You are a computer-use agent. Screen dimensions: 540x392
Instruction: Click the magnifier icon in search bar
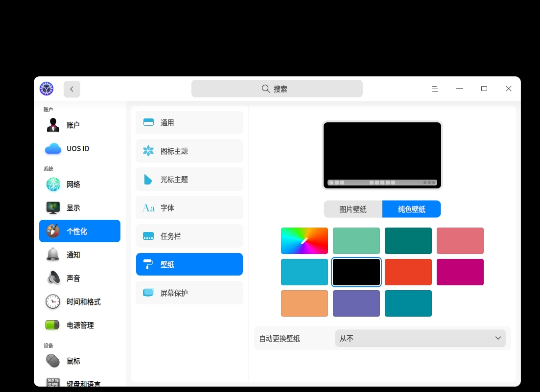(265, 89)
